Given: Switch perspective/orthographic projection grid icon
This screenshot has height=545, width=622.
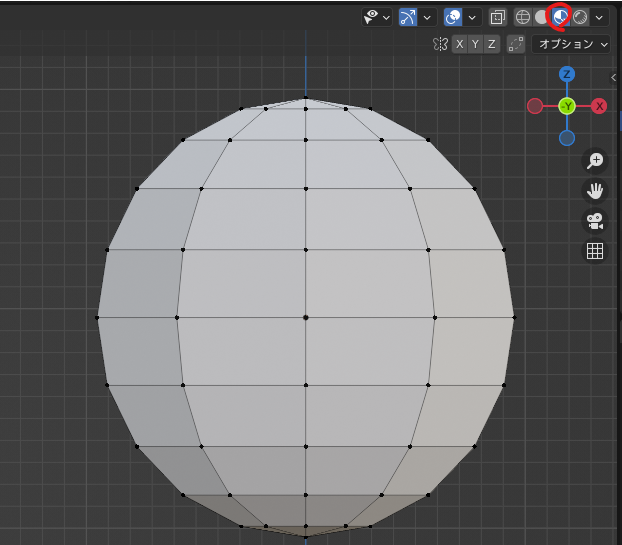Looking at the screenshot, I should coord(595,251).
